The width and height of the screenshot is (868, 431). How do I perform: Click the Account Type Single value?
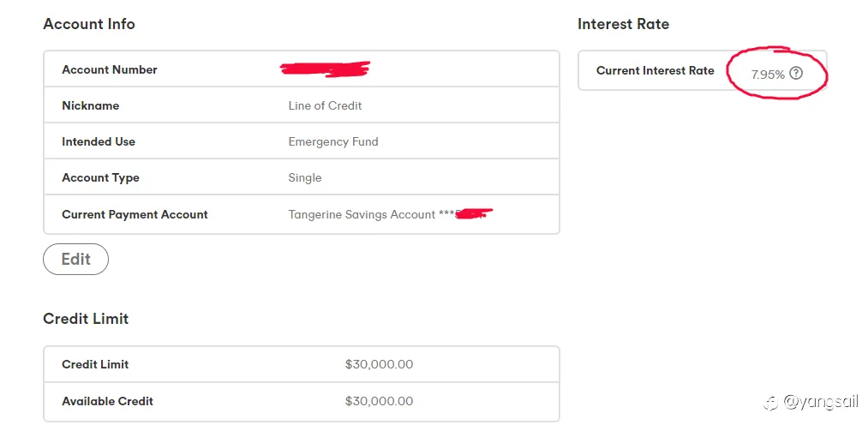305,177
